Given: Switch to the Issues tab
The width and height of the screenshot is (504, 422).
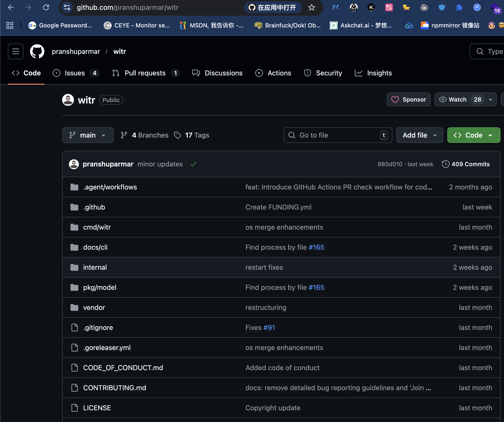Looking at the screenshot, I should point(75,73).
